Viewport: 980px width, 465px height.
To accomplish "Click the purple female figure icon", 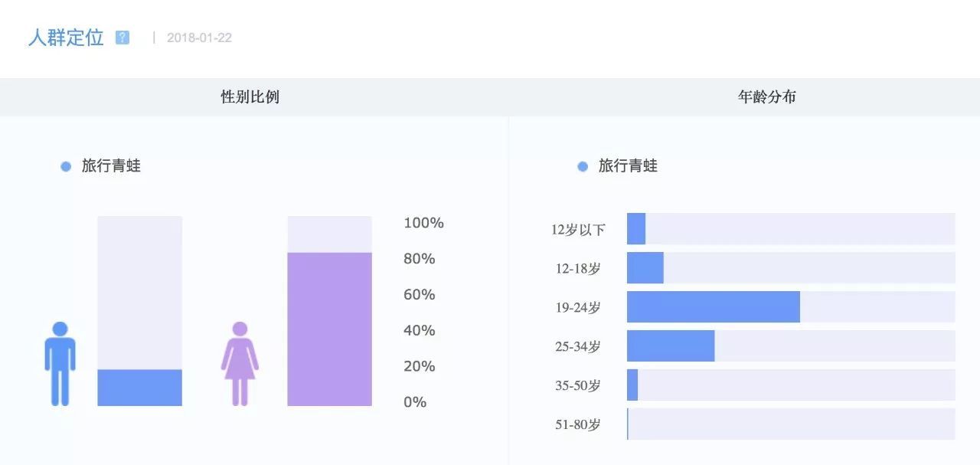I will [240, 363].
